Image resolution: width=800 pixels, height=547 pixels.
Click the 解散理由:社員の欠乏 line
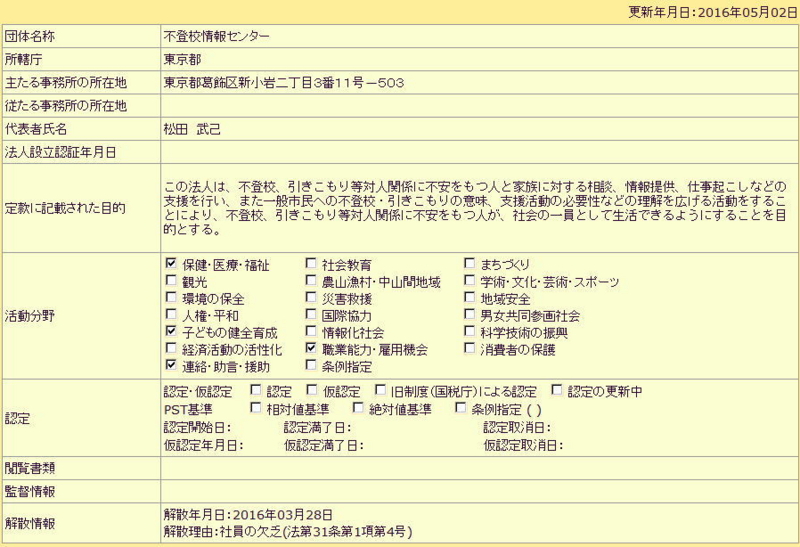tap(288, 532)
